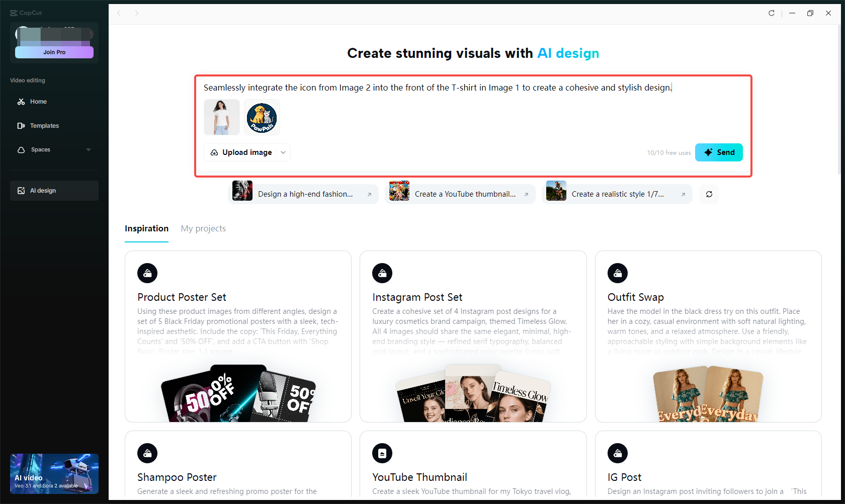845x504 pixels.
Task: Click the 'Outfit Swap' title
Action: click(636, 297)
